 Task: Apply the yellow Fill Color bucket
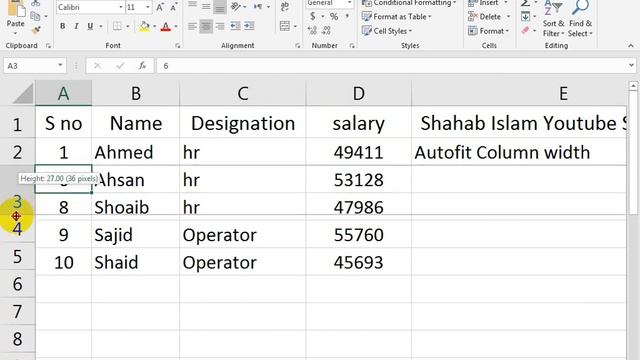coord(144,27)
